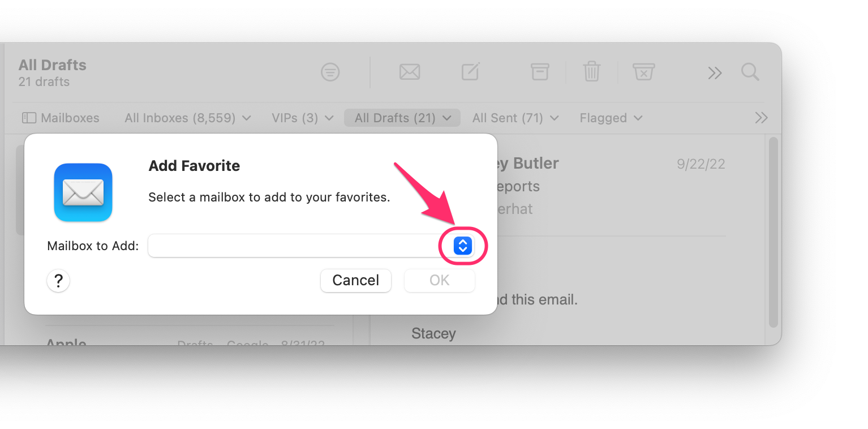Screen dimensions: 868x429
Task: Open the search magnifier
Action: [750, 72]
